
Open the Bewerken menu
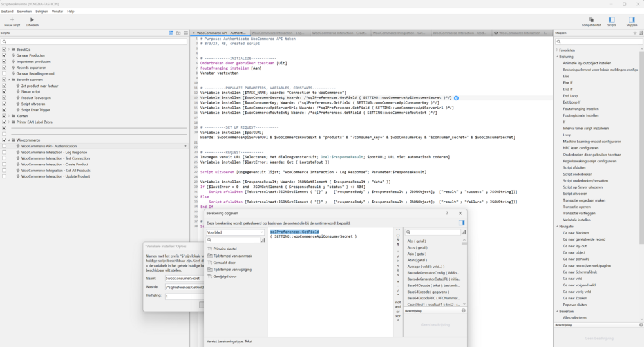[24, 11]
